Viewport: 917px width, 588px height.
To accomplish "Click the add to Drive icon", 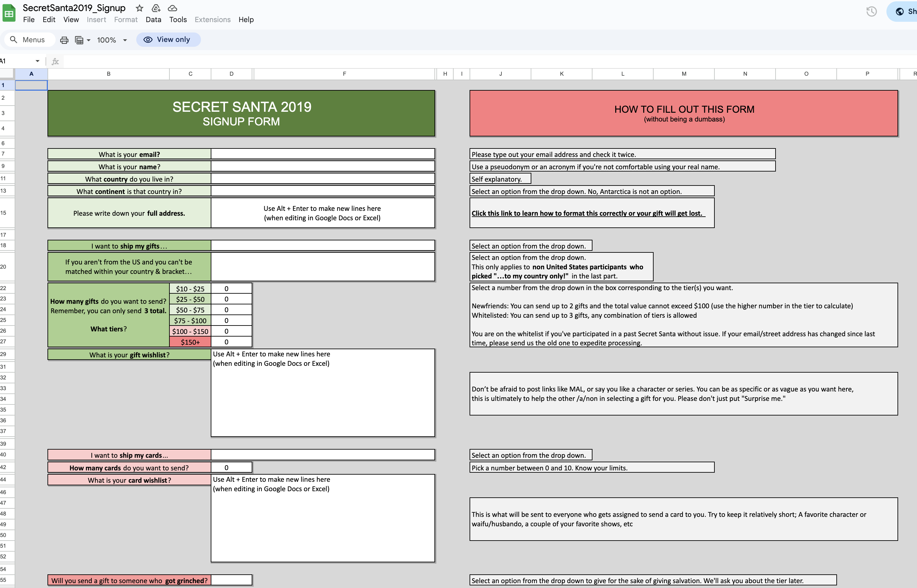I will [x=156, y=8].
